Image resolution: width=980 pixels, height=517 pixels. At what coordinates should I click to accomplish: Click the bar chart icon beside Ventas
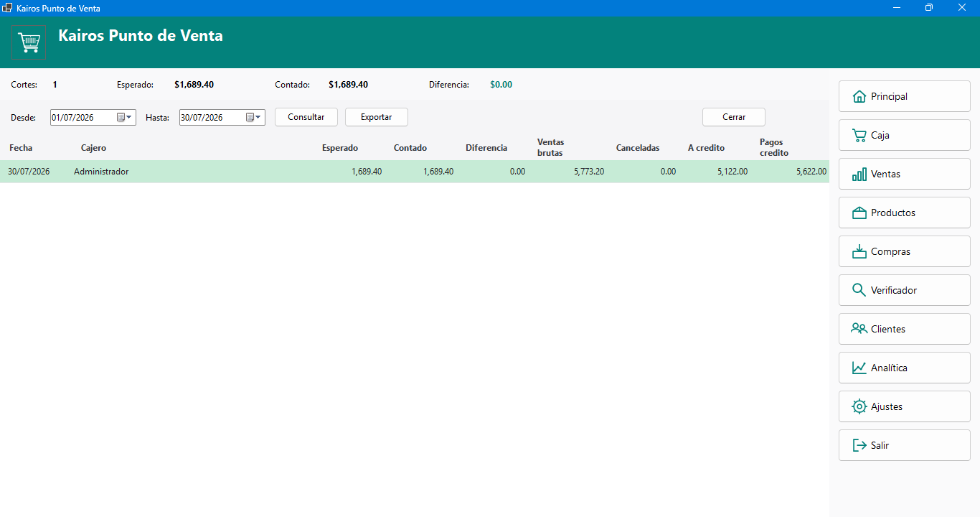859,174
